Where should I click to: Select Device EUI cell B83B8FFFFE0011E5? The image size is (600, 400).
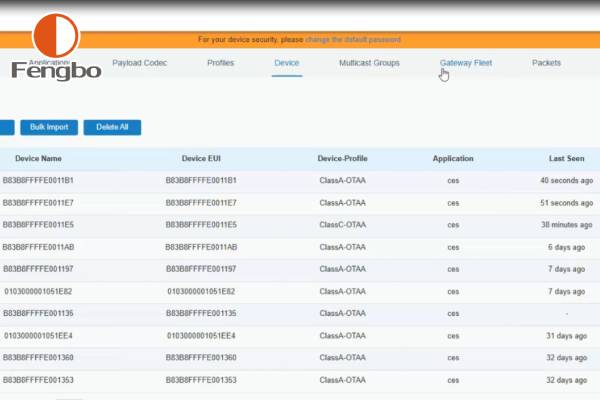pyautogui.click(x=201, y=225)
